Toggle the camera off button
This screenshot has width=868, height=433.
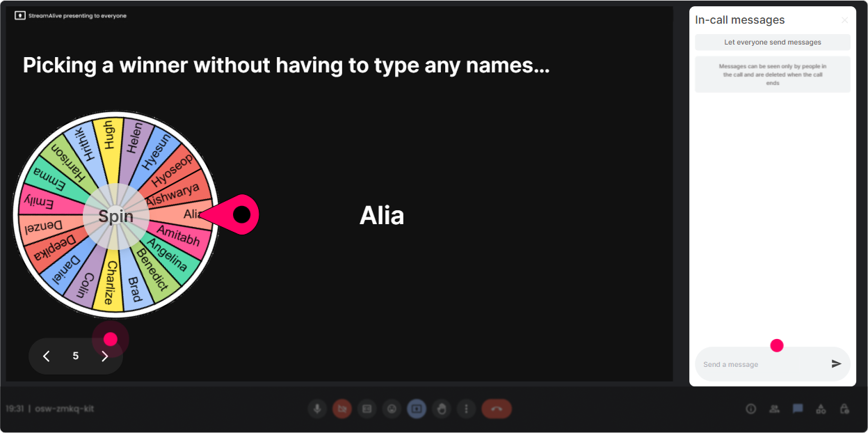tap(342, 409)
